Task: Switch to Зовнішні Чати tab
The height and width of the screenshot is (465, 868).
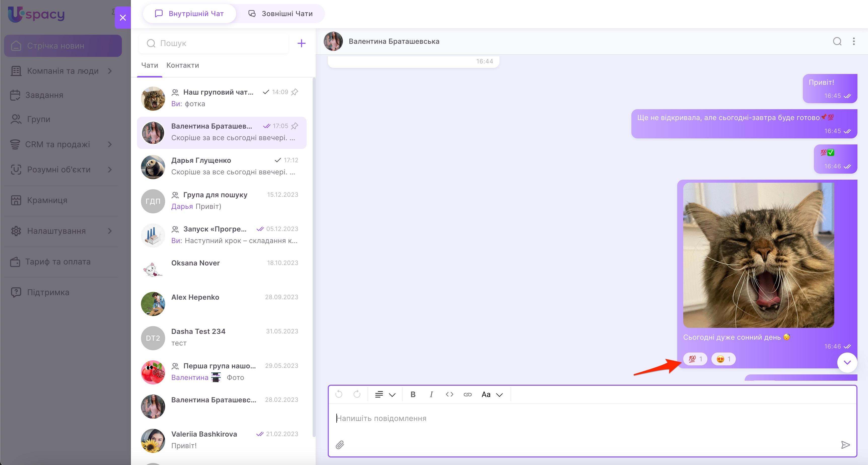Action: (x=280, y=14)
